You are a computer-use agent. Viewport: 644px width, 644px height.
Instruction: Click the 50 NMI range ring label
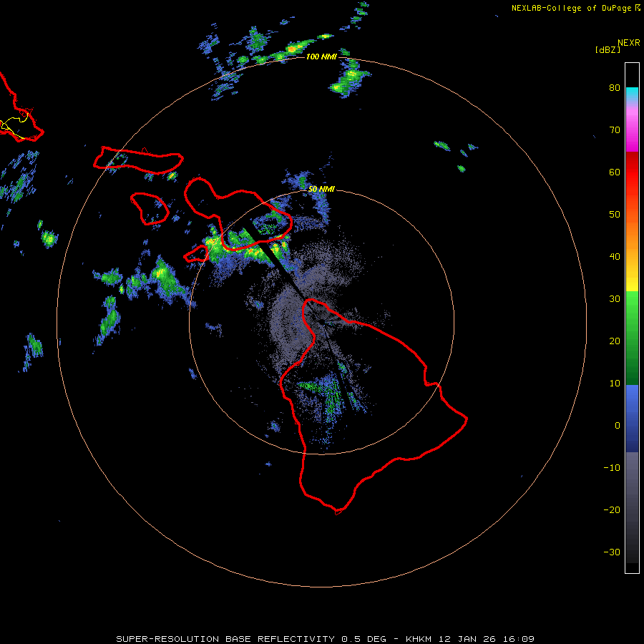[x=321, y=190]
